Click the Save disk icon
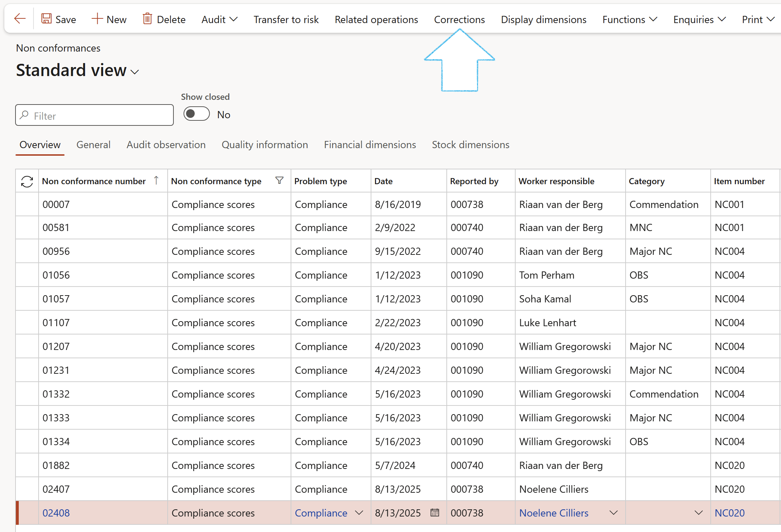 tap(46, 19)
